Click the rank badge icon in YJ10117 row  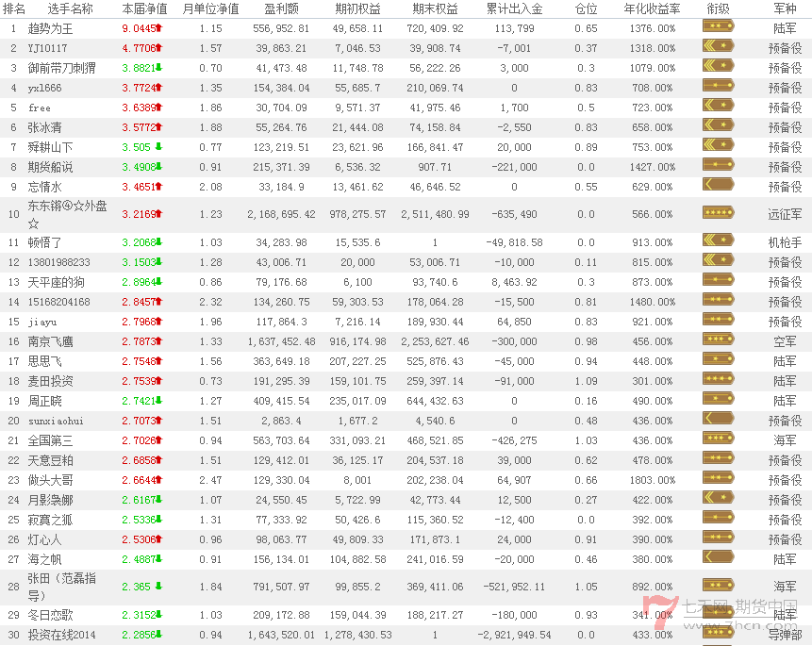pos(719,46)
